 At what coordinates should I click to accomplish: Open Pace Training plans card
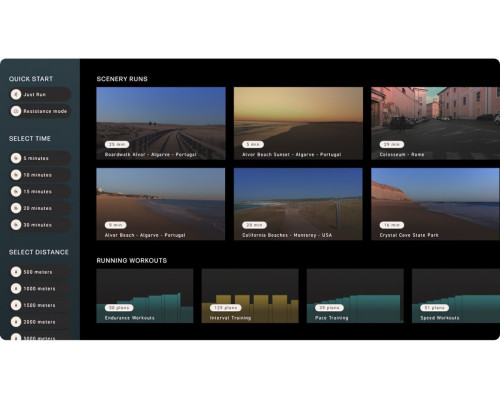tap(355, 296)
